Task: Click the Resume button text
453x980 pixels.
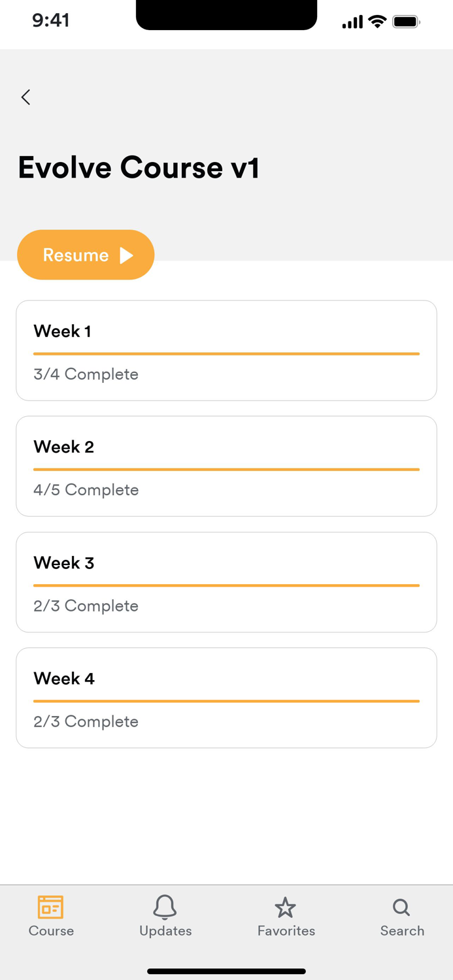Action: click(76, 255)
